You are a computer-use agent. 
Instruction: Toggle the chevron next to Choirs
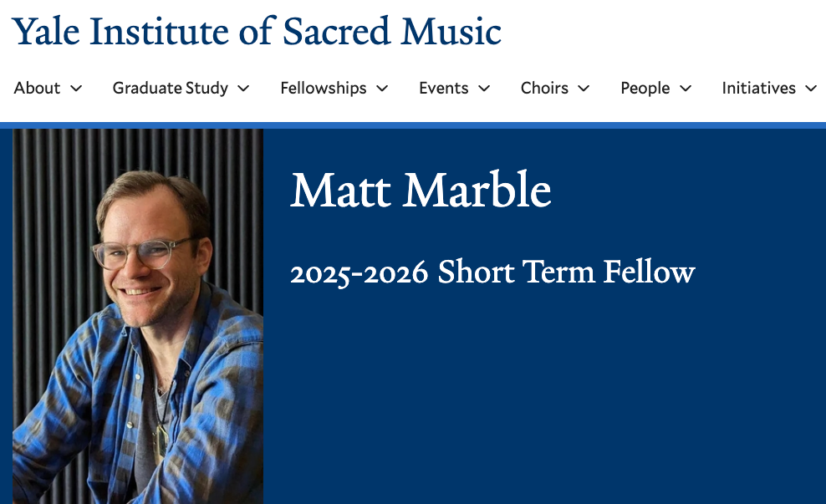tap(584, 89)
